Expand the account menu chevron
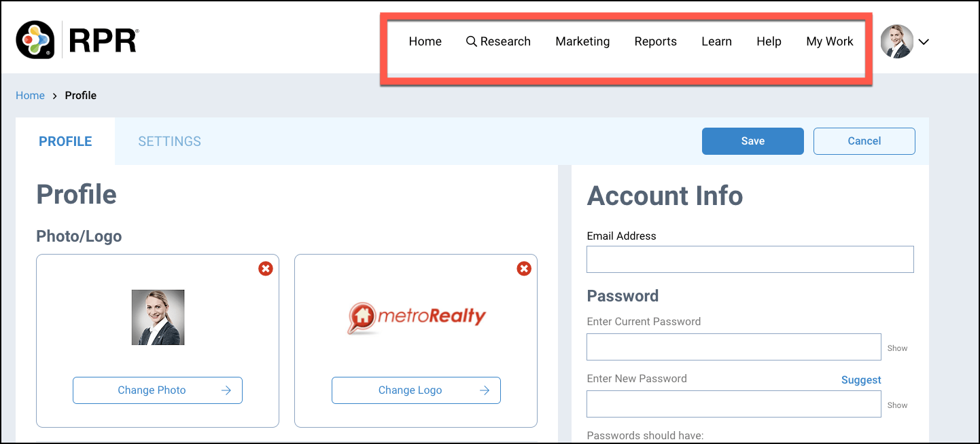The width and height of the screenshot is (980, 444). pyautogui.click(x=924, y=42)
